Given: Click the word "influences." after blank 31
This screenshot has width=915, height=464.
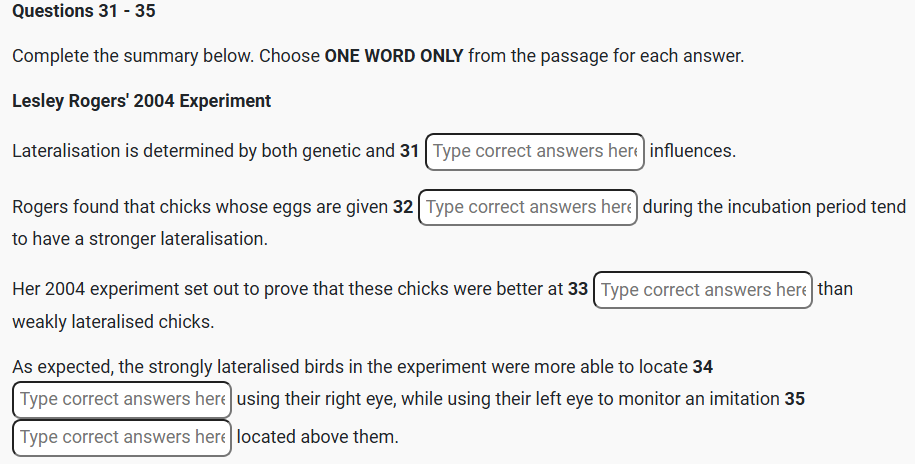Looking at the screenshot, I should coord(692,152).
